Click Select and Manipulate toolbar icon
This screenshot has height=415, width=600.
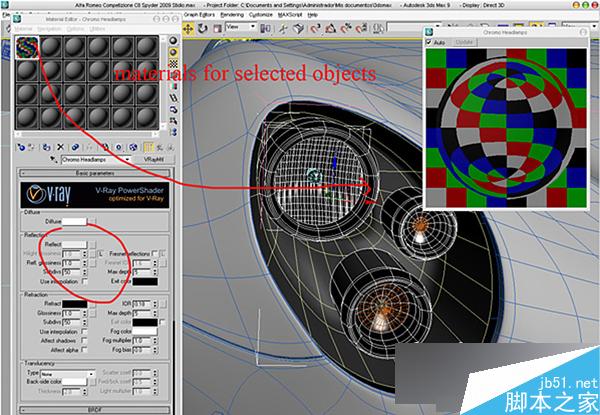[x=283, y=29]
